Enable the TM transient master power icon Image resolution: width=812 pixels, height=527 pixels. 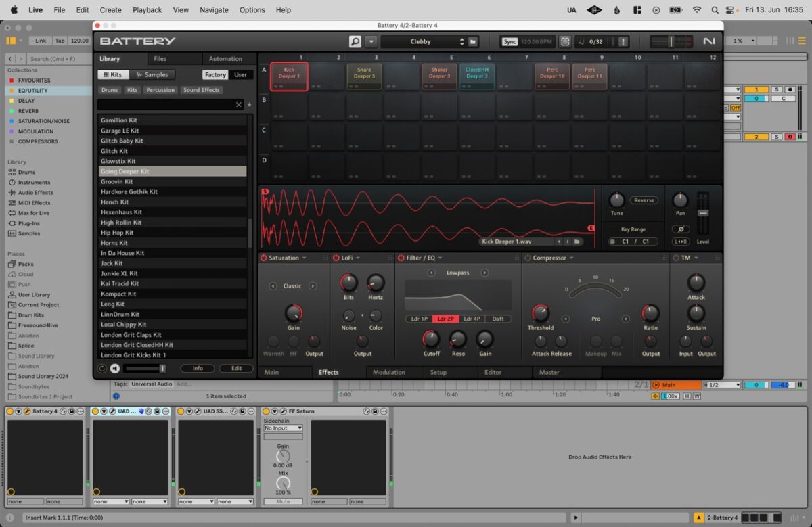pos(676,258)
